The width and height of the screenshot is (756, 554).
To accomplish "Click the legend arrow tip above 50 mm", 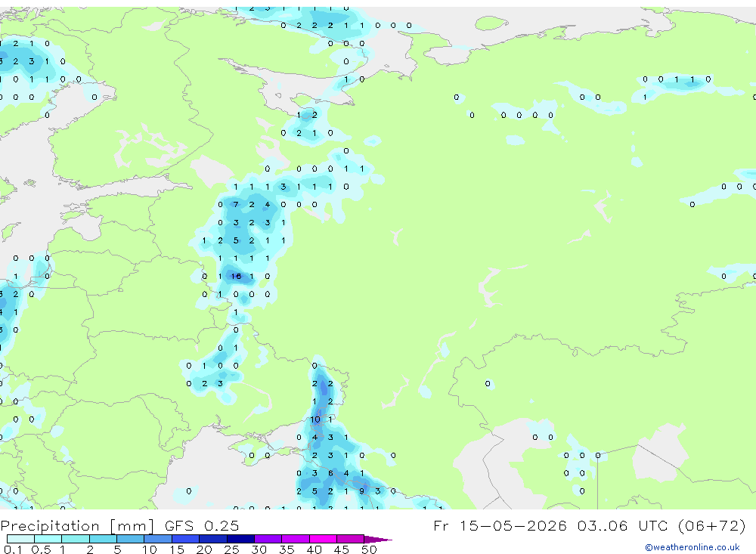I will pos(378,539).
